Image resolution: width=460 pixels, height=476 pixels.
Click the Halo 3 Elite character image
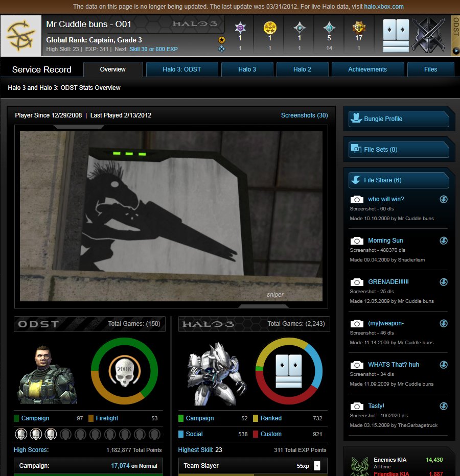pyautogui.click(x=216, y=374)
